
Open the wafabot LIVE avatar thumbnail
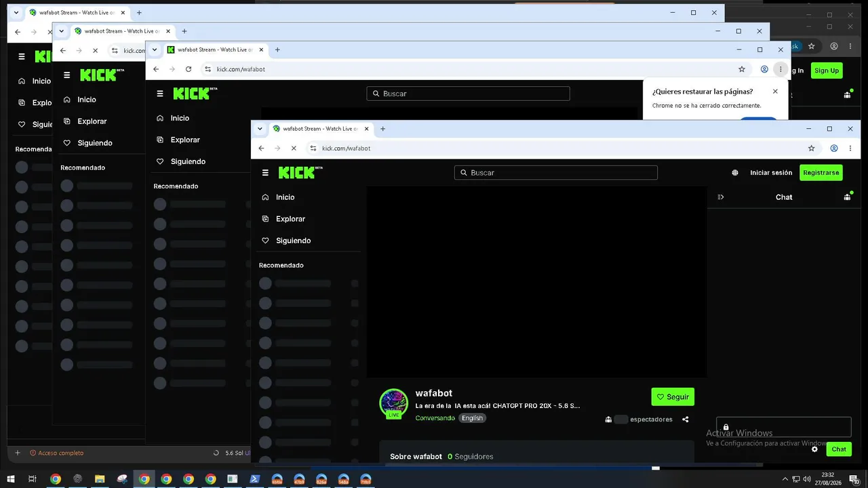[x=393, y=403]
